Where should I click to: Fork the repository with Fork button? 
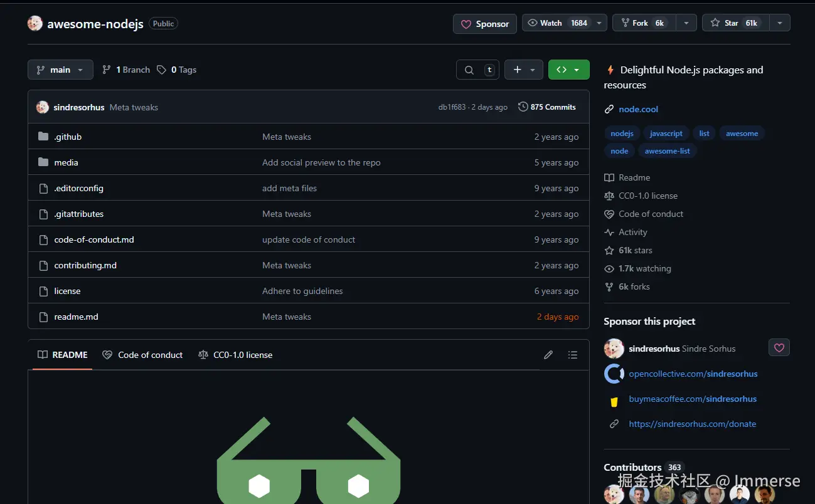coord(643,23)
